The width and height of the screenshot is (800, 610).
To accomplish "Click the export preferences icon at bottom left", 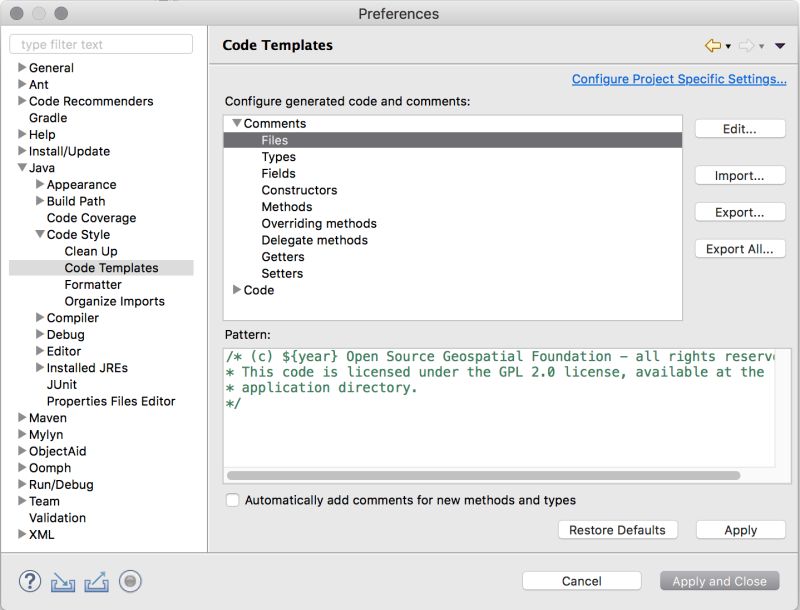I will click(95, 580).
